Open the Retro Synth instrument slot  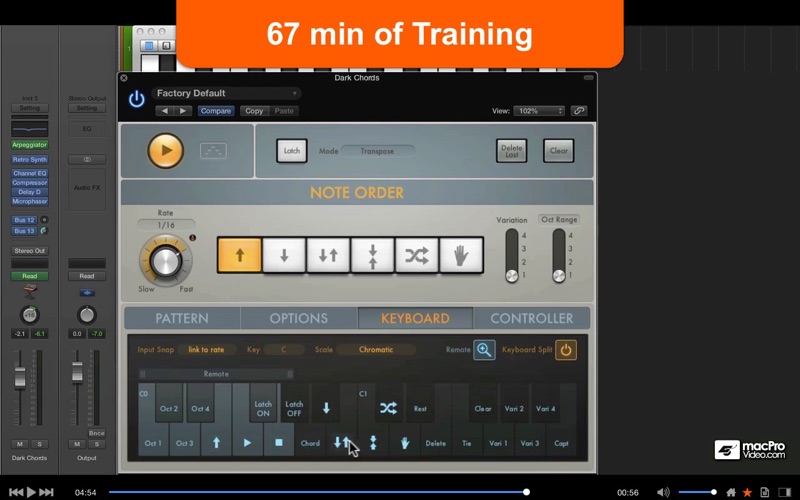[30, 160]
